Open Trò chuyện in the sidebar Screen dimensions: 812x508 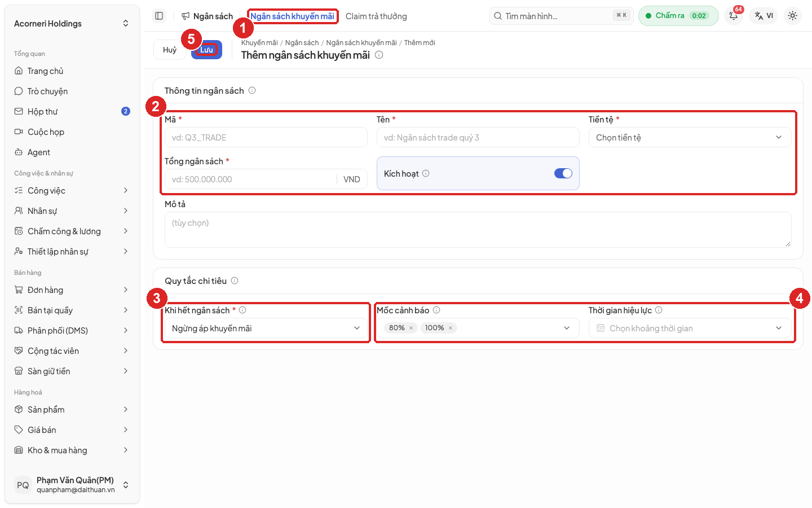(x=72, y=91)
